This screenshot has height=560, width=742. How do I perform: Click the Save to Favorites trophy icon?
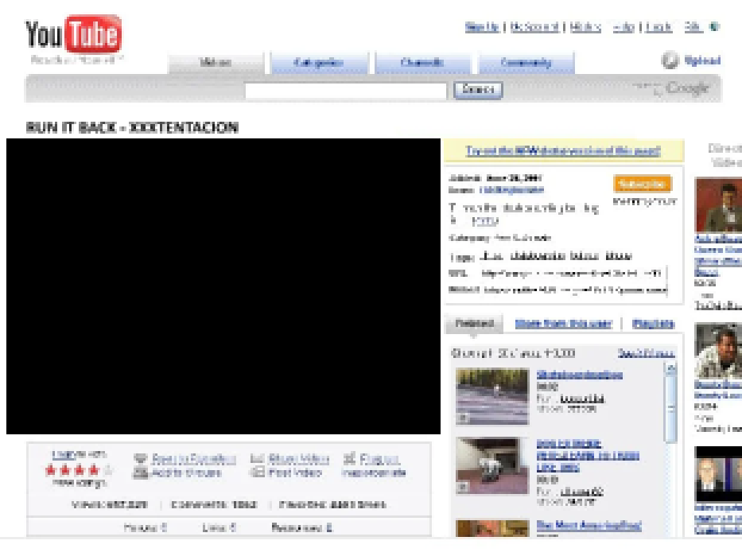pyautogui.click(x=141, y=459)
